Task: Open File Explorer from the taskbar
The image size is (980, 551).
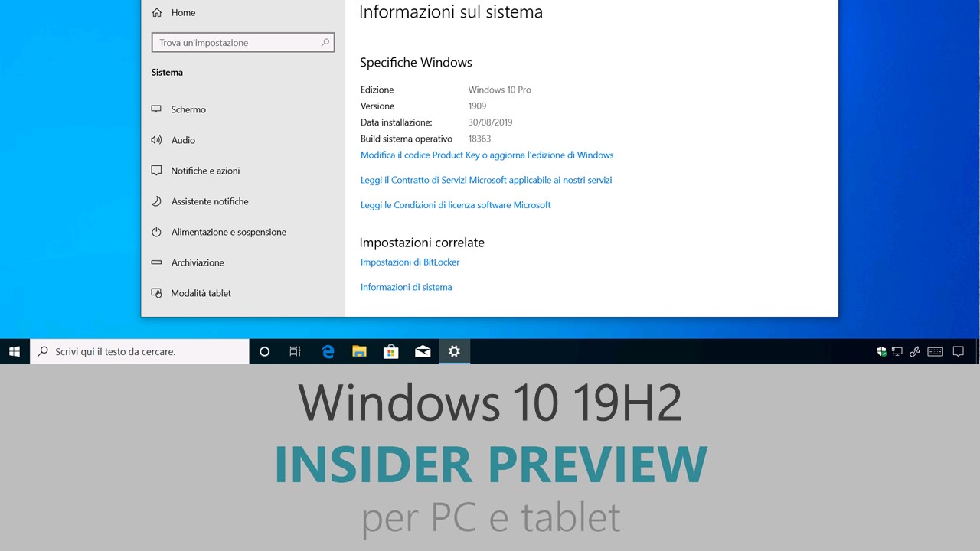Action: [359, 351]
